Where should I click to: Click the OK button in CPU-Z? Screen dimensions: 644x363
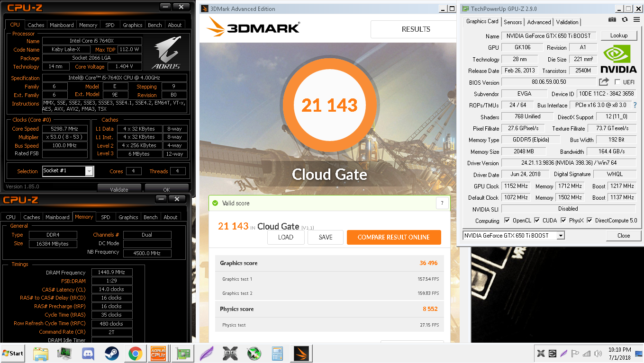[166, 189]
